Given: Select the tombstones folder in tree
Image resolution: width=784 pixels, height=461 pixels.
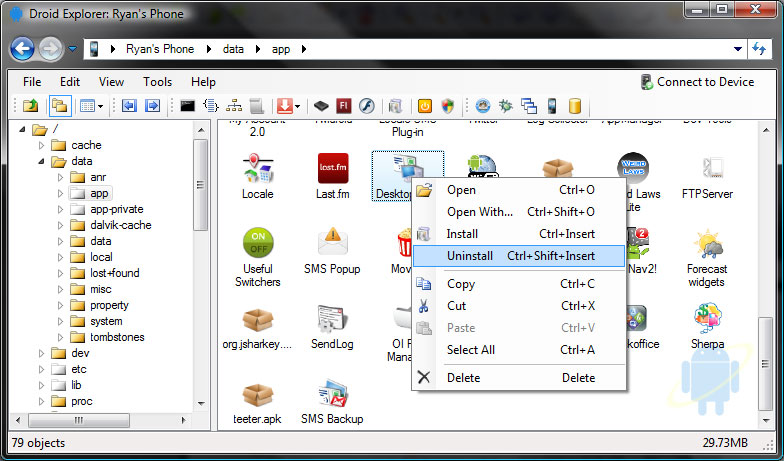Looking at the screenshot, I should pos(117,337).
